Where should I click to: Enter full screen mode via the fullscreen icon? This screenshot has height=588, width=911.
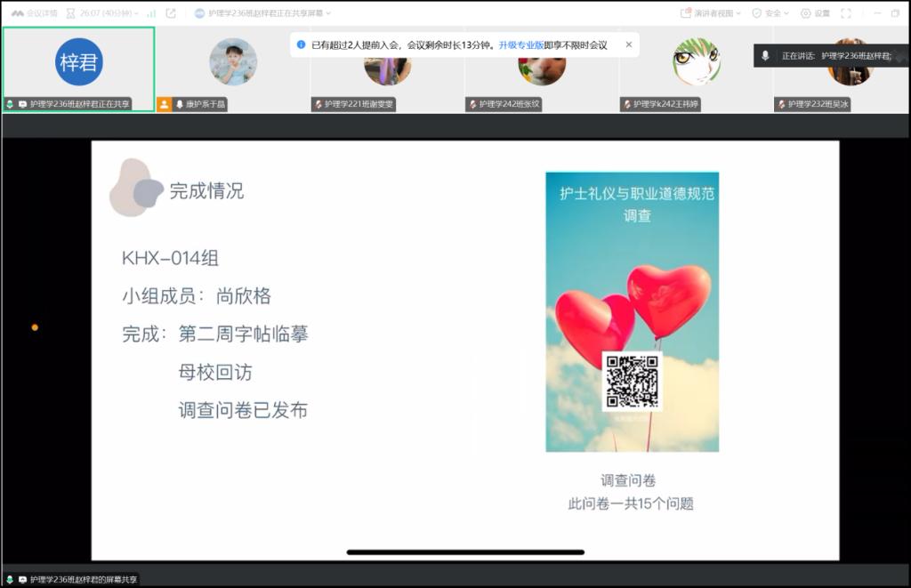tap(846, 13)
